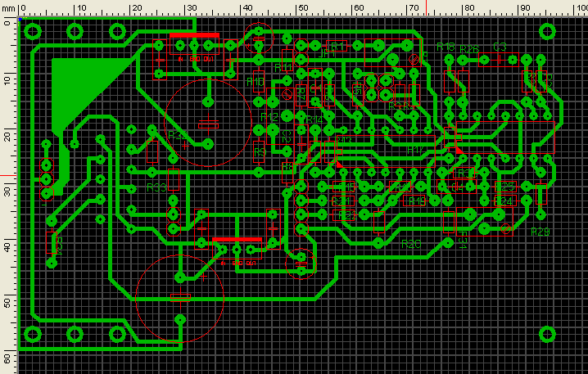Click the R19 resistor label

click(417, 201)
